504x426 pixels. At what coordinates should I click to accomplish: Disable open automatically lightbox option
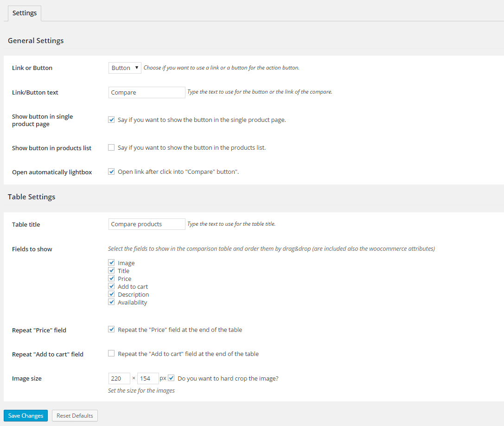click(x=111, y=171)
